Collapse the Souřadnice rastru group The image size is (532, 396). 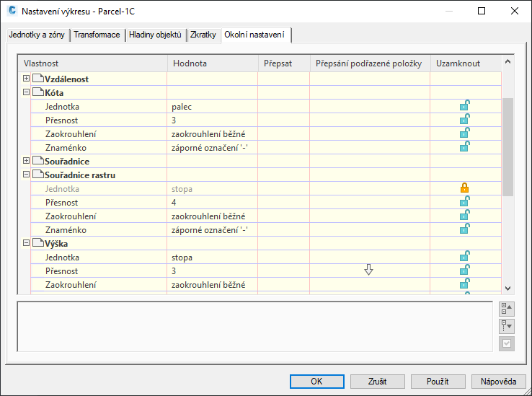[x=26, y=175]
